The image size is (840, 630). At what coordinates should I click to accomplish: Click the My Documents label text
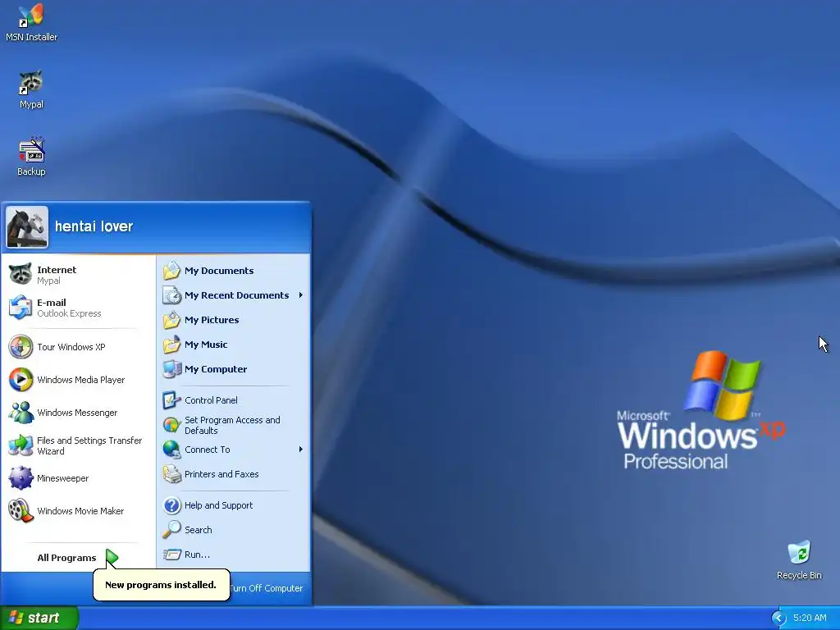[219, 271]
